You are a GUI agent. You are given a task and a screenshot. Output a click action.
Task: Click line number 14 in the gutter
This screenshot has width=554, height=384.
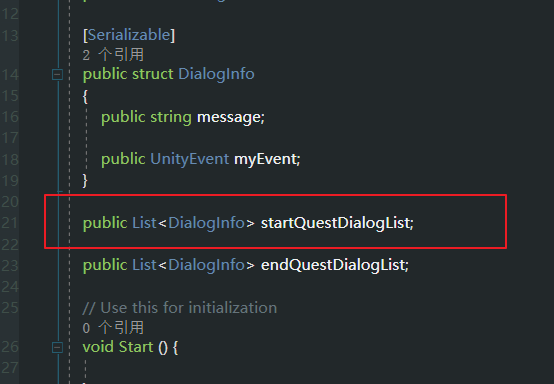10,75
